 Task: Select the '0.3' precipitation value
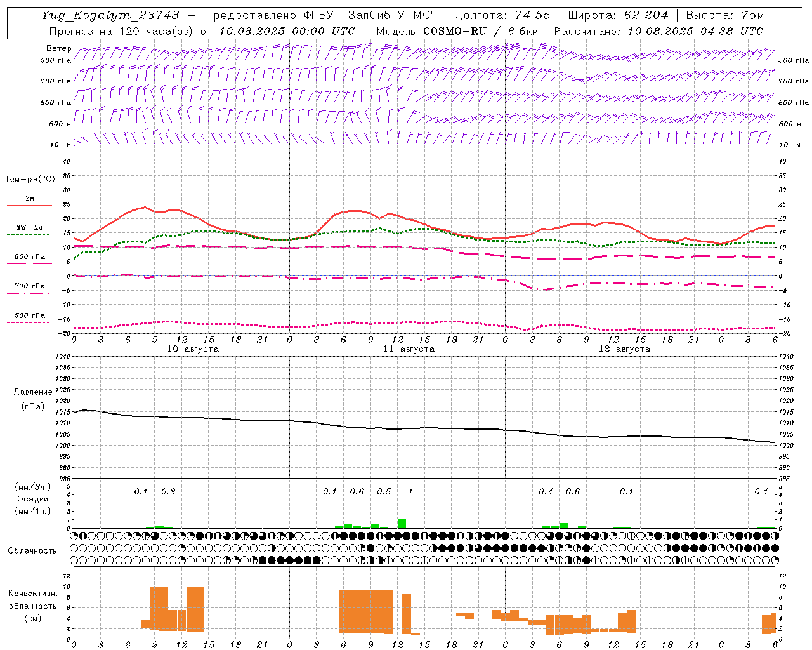pos(168,492)
